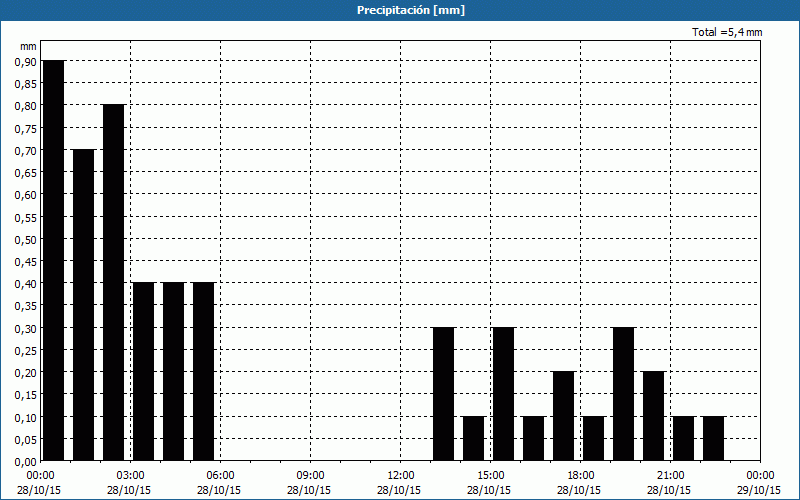This screenshot has width=800, height=500.
Task: Click the first 0,30 bar after 12:00
Action: point(444,394)
